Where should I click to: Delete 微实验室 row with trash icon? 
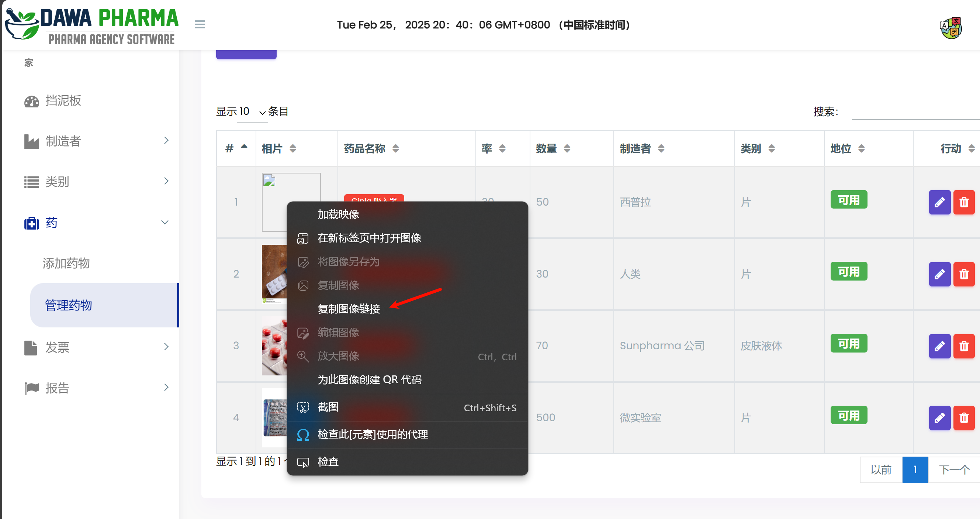point(964,418)
